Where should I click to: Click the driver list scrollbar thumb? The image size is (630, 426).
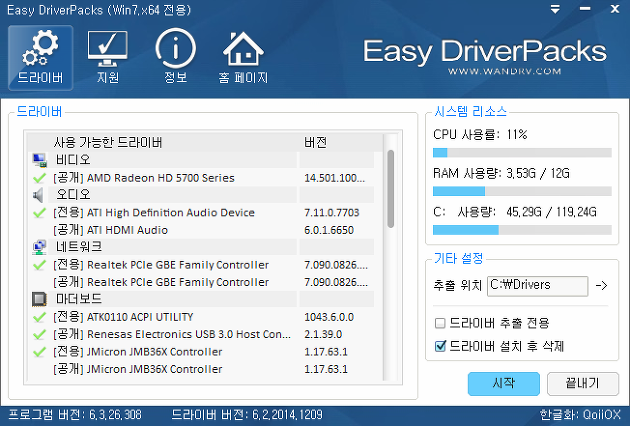(390, 189)
